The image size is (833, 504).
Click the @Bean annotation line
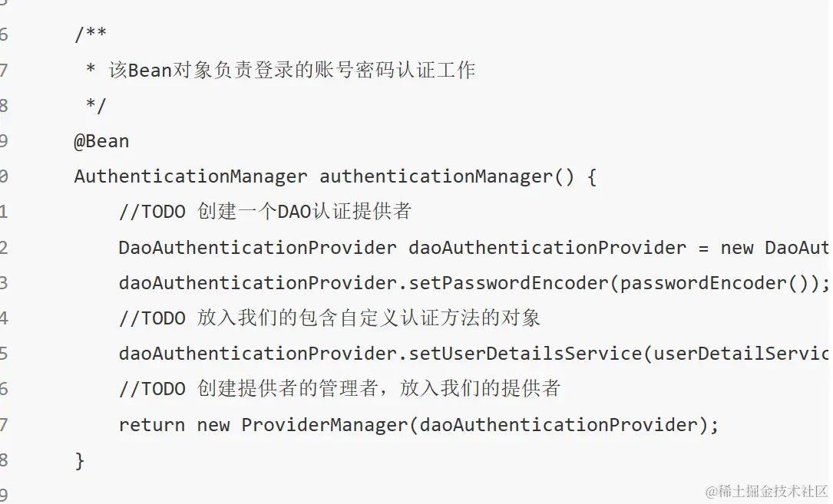coord(101,141)
